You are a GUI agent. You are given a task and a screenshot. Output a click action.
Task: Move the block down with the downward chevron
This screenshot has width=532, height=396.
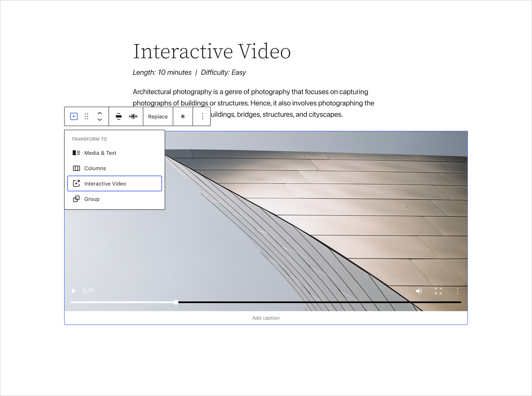(100, 120)
